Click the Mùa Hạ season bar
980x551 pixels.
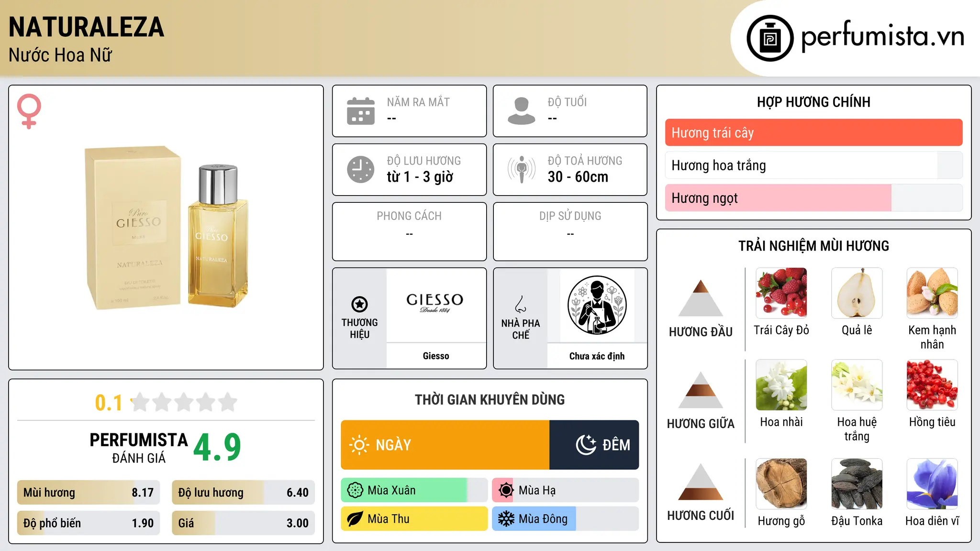click(x=565, y=490)
